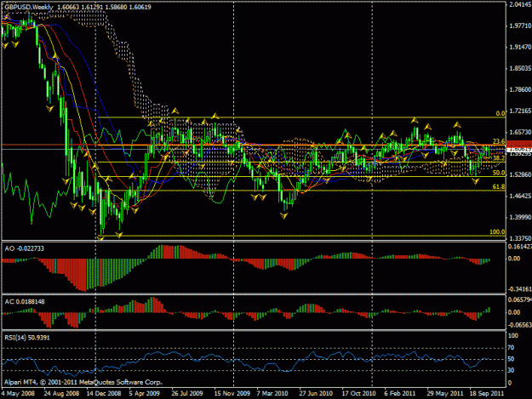Click the 26 Jul 2009 date label
The width and height of the screenshot is (532, 399).
187,394
